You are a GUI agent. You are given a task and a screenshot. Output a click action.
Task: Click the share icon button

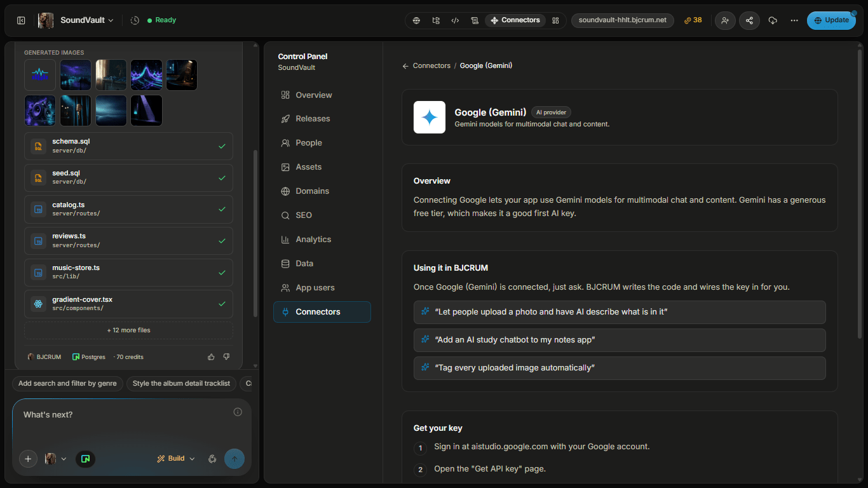pyautogui.click(x=749, y=20)
